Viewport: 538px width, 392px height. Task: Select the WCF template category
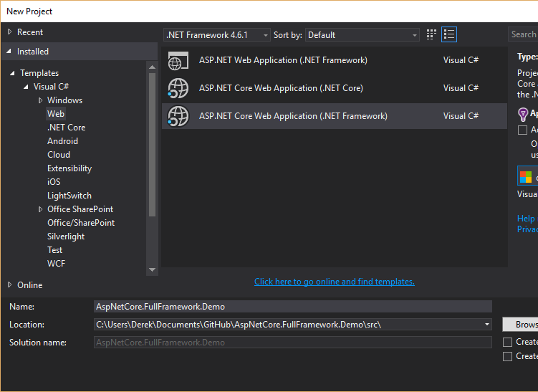coord(57,264)
